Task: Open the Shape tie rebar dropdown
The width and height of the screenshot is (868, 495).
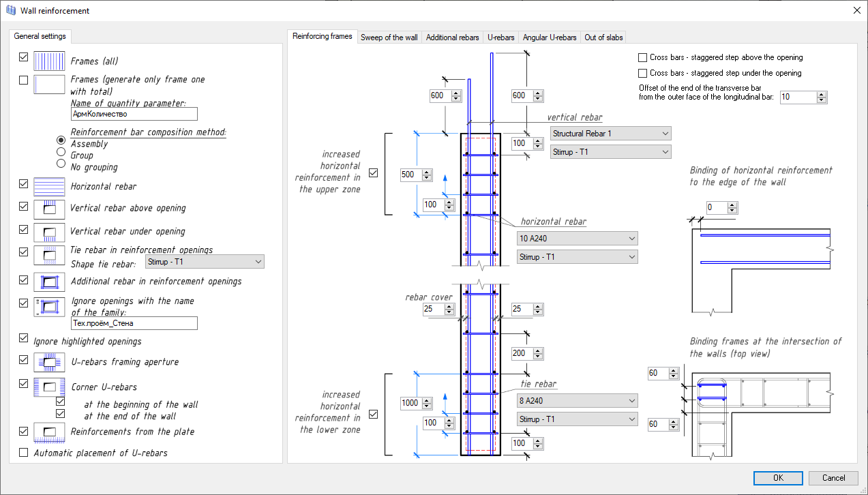Action: [x=205, y=262]
